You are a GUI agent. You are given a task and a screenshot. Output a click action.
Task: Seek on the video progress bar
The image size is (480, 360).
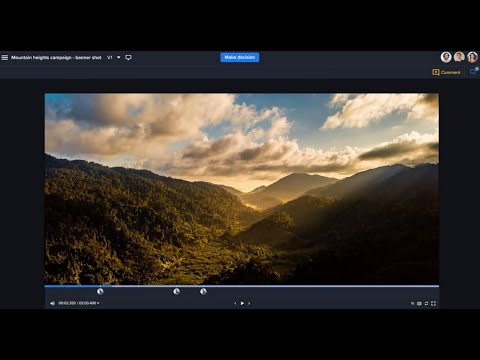[242, 286]
